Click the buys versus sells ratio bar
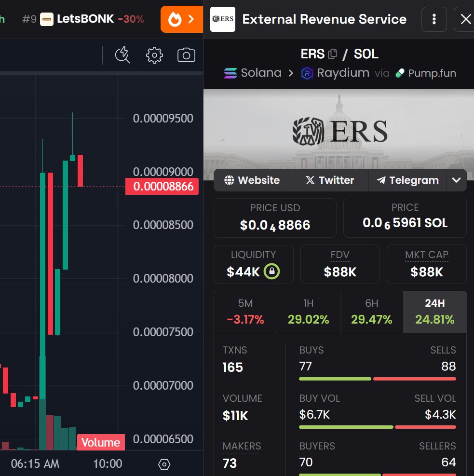 point(378,379)
